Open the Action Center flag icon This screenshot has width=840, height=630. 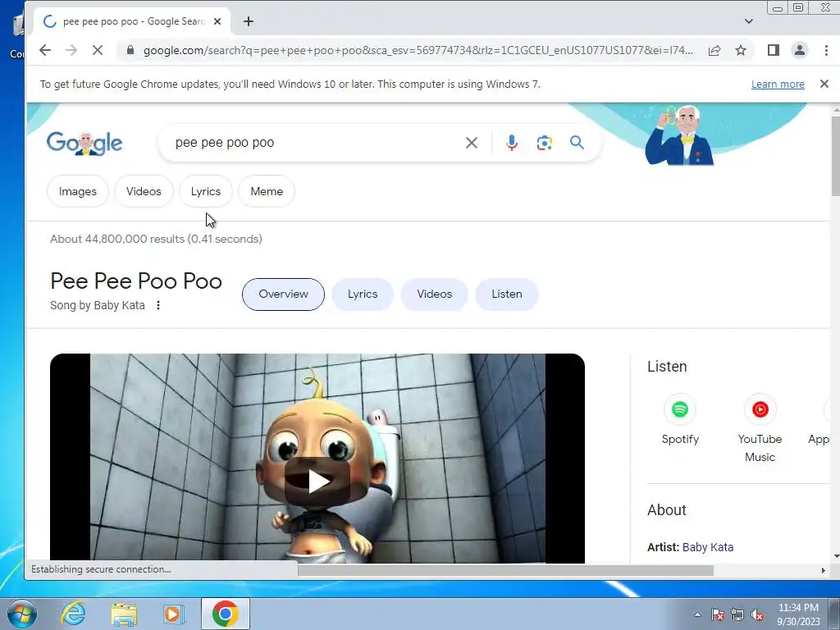tap(718, 614)
